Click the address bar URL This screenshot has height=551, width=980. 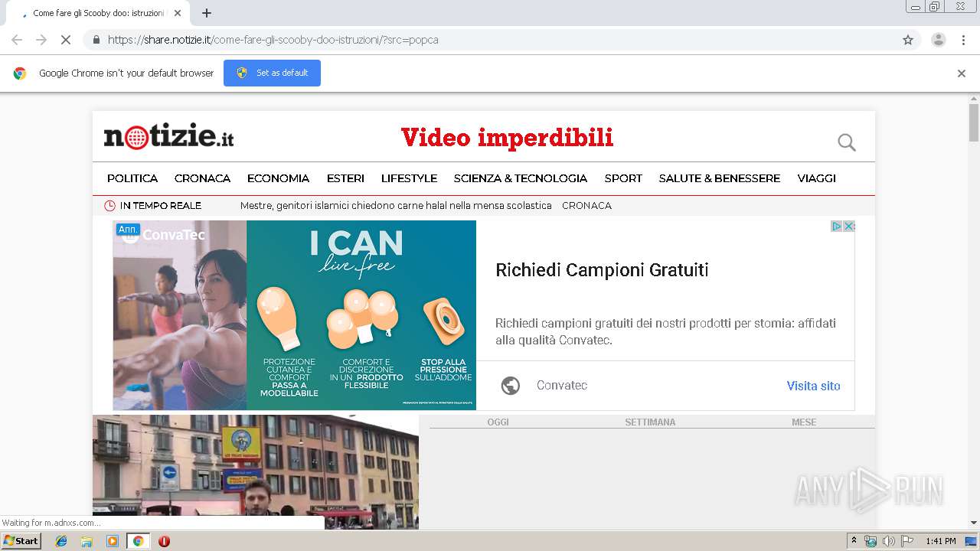pyautogui.click(x=273, y=40)
